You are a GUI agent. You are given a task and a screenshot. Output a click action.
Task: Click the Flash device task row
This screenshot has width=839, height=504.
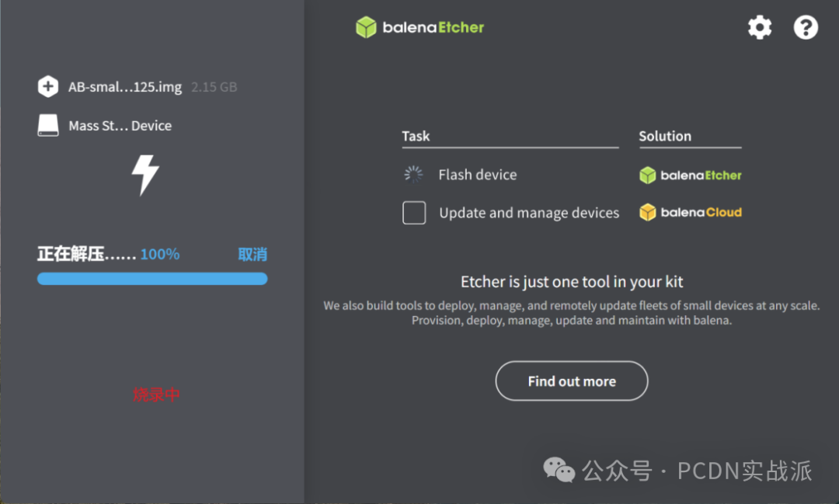pyautogui.click(x=478, y=174)
